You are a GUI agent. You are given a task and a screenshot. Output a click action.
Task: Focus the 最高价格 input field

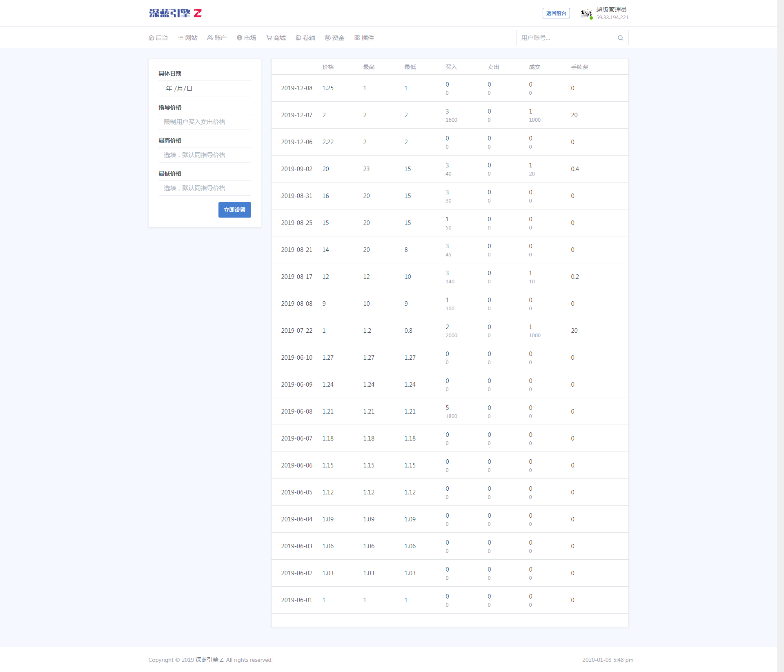click(x=205, y=155)
